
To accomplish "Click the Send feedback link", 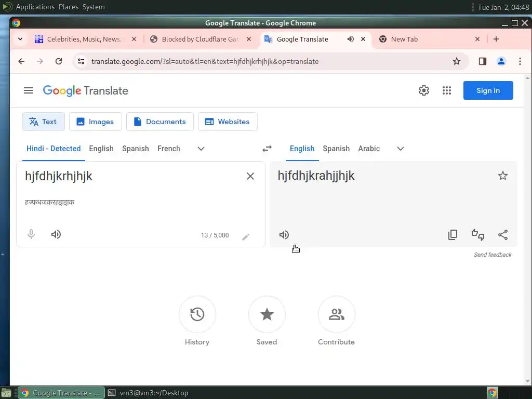I will (x=493, y=255).
